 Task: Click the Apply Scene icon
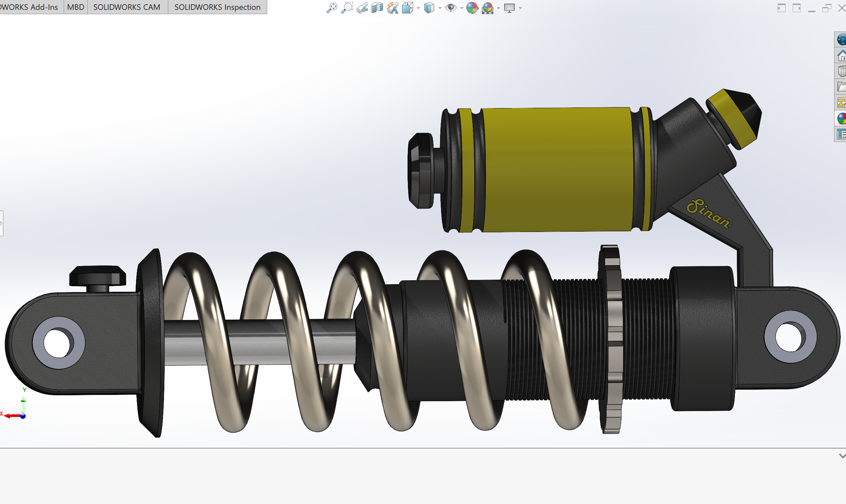pyautogui.click(x=487, y=8)
